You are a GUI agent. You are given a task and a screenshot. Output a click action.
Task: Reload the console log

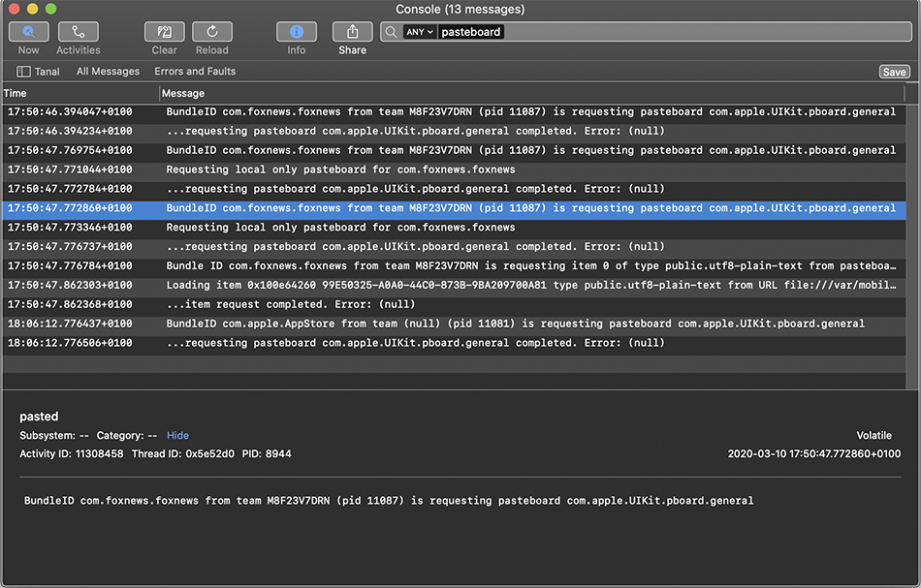212,32
